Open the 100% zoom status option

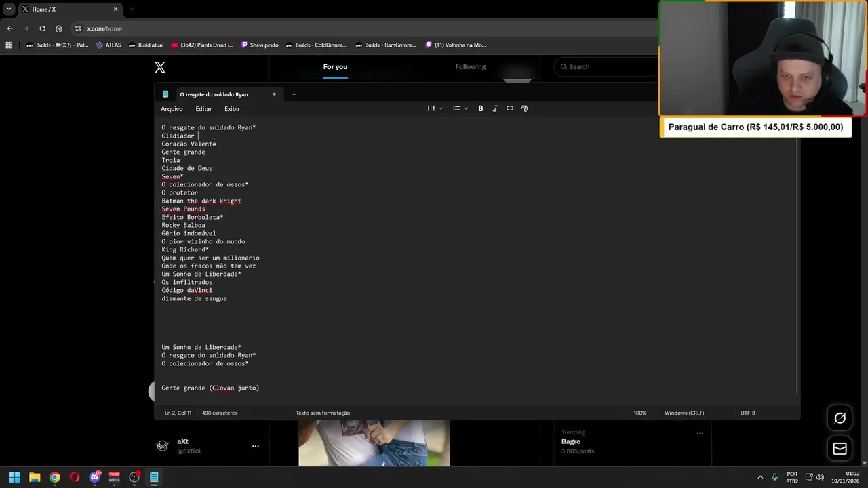(x=639, y=413)
